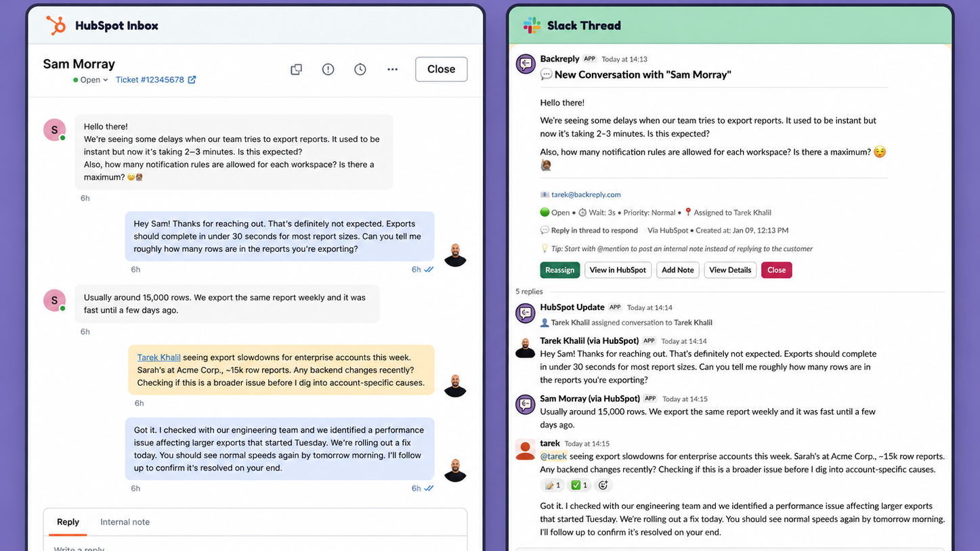Click the HubSpot sprocket logo
The height and width of the screenshot is (551, 980).
[x=56, y=26]
